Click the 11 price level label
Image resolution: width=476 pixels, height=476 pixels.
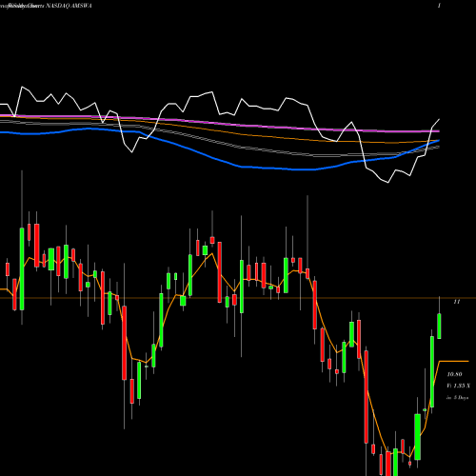pos(457,302)
